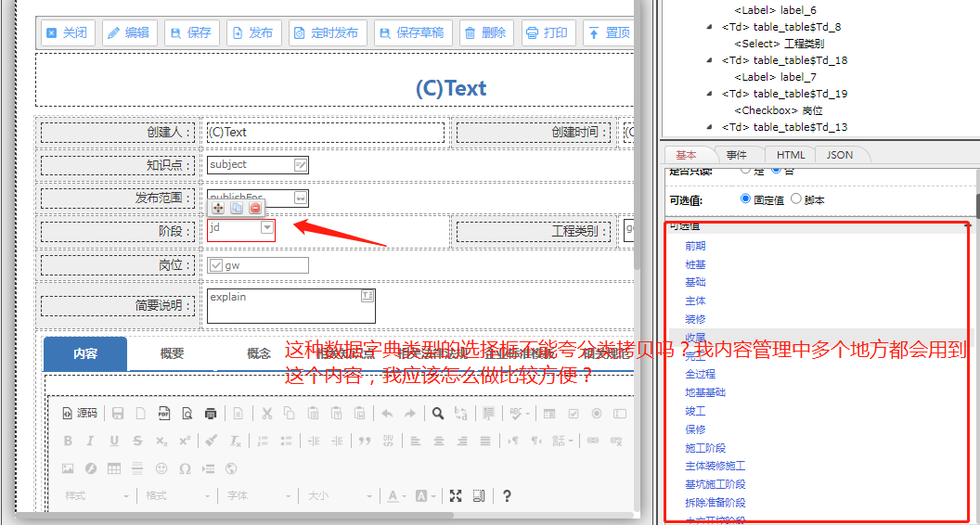Screen dimensions: 980x525
Task: Open the 大小 size dropdown
Action: 338,495
